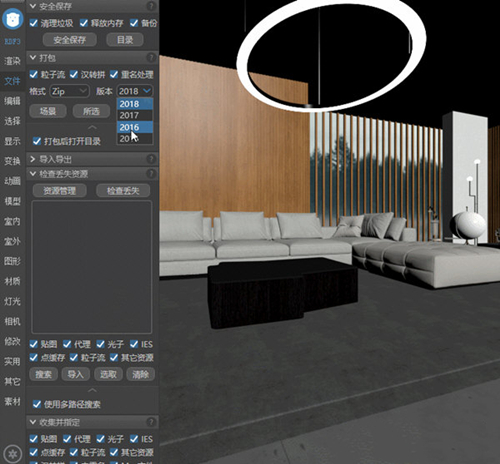Expand the 导入导出 section
Viewport: 500px width, 464px height.
click(33, 159)
